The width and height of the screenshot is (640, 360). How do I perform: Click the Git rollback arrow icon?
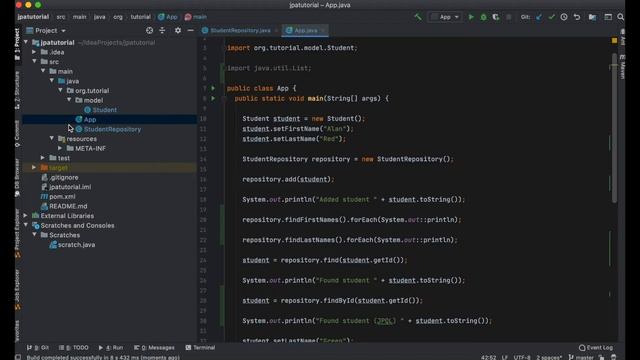[x=577, y=17]
